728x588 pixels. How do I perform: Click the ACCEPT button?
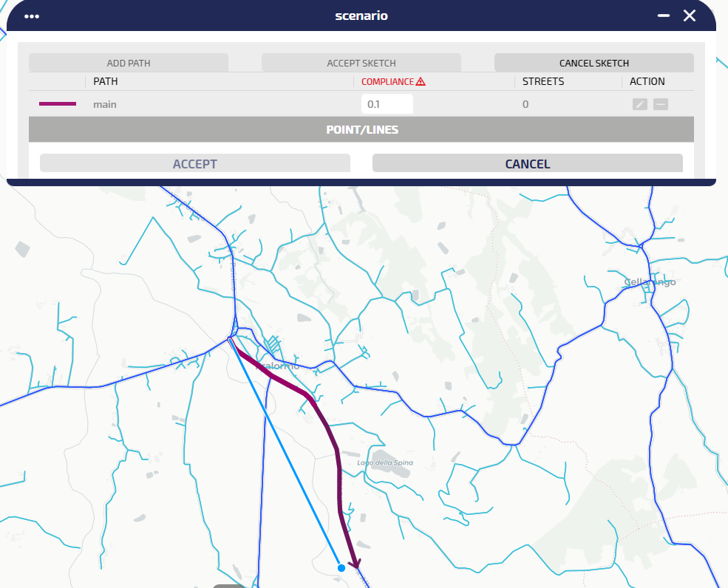pyautogui.click(x=194, y=163)
